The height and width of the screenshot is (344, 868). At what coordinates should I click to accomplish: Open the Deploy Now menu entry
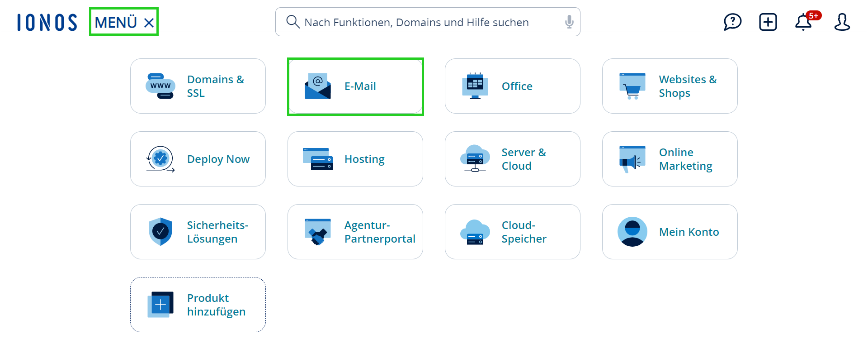click(198, 159)
